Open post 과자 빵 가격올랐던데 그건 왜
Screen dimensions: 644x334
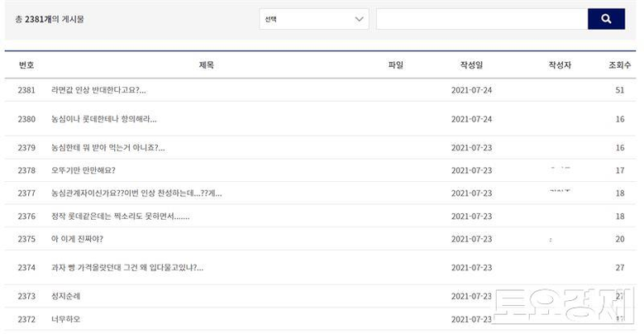pos(127,267)
